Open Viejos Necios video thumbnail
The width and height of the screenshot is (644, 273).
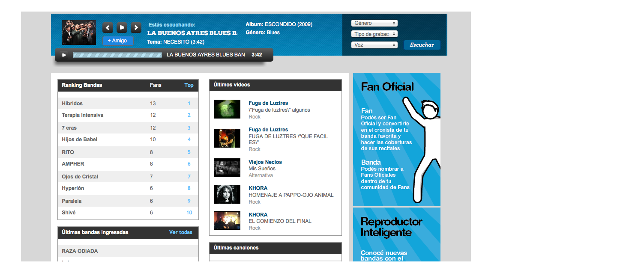point(227,168)
